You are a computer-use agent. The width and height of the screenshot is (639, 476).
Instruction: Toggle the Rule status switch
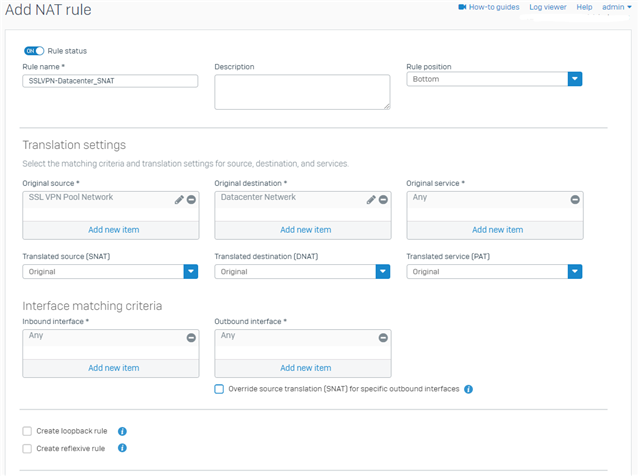point(34,51)
